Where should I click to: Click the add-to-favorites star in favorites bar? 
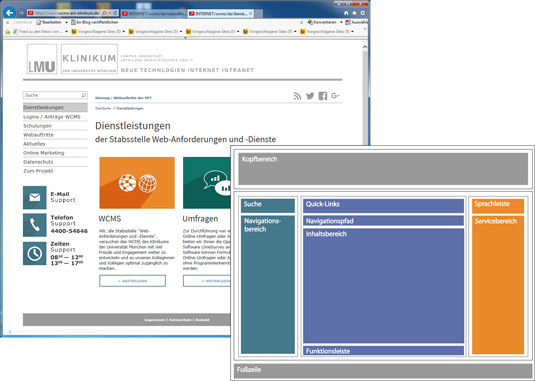click(7, 31)
